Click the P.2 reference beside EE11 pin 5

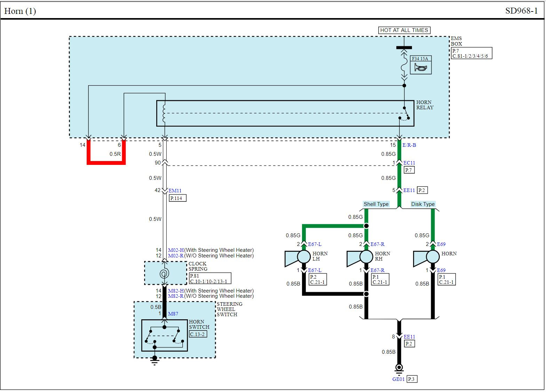pyautogui.click(x=422, y=190)
